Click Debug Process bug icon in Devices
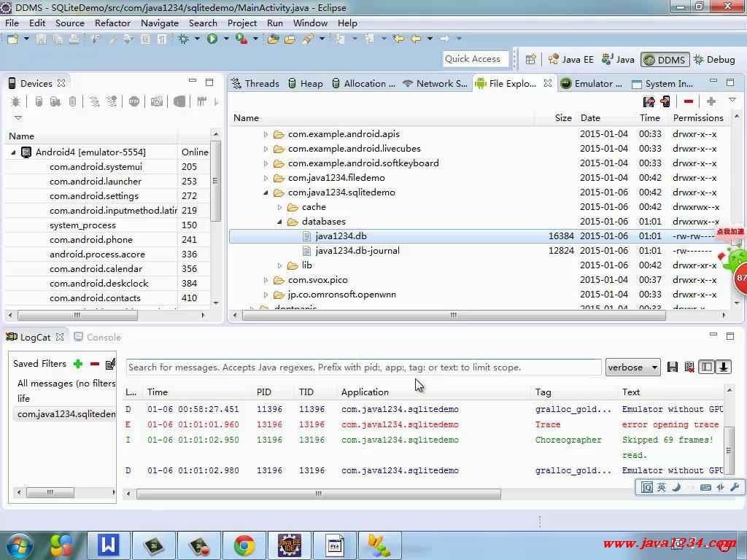The height and width of the screenshot is (560, 747). [x=15, y=101]
